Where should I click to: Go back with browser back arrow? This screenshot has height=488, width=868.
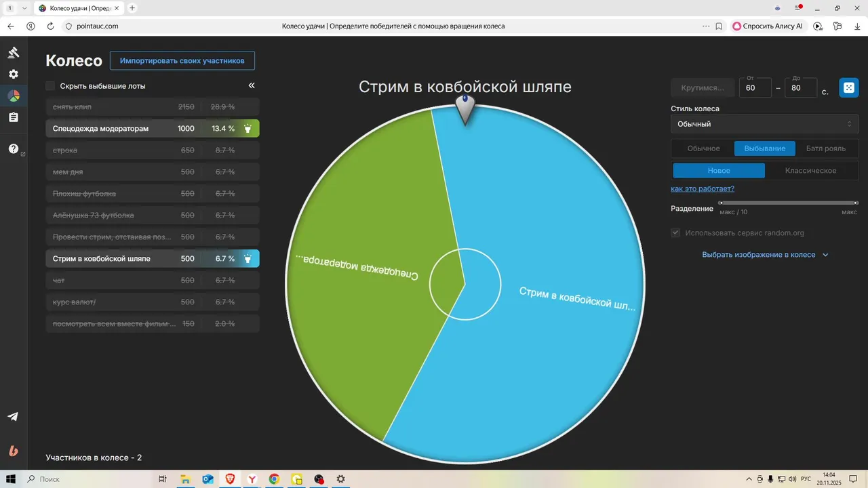click(x=11, y=26)
